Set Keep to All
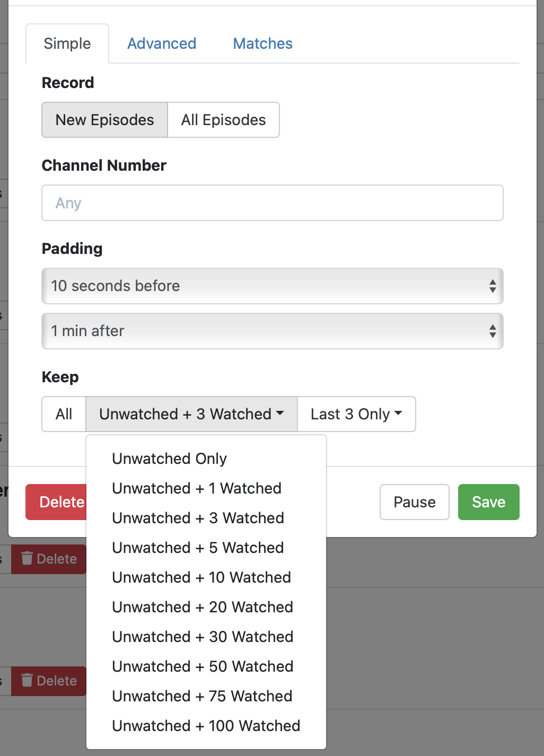This screenshot has height=756, width=544. click(64, 414)
